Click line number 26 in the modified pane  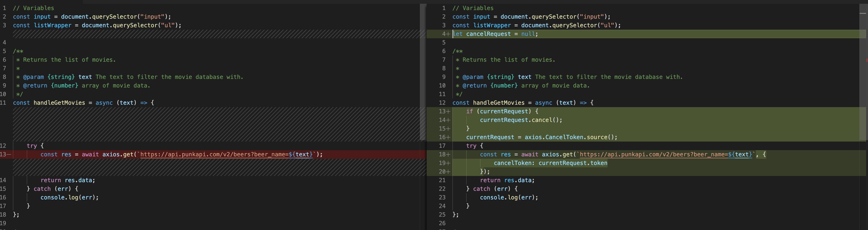click(442, 223)
